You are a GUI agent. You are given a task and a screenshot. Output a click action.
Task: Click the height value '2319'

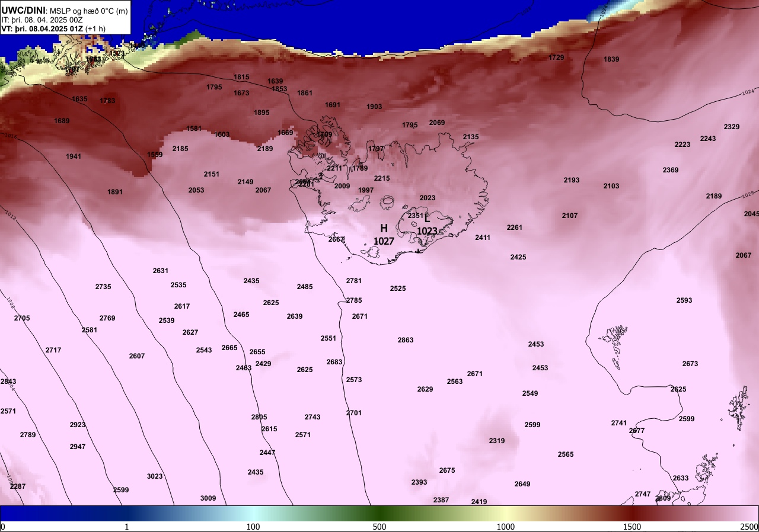click(x=497, y=441)
